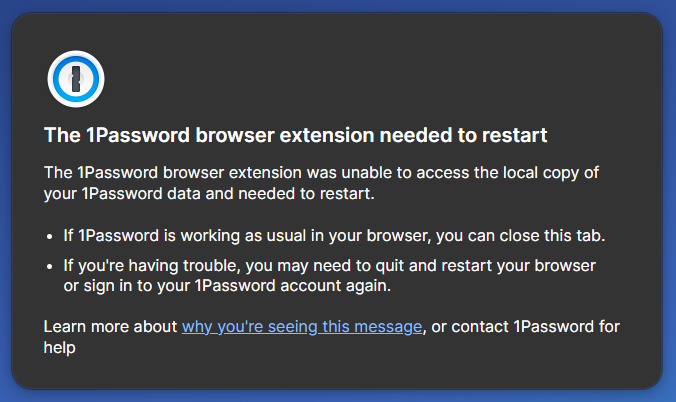Click the "contact 1Password for" text
676x402 pixels.
click(x=542, y=327)
